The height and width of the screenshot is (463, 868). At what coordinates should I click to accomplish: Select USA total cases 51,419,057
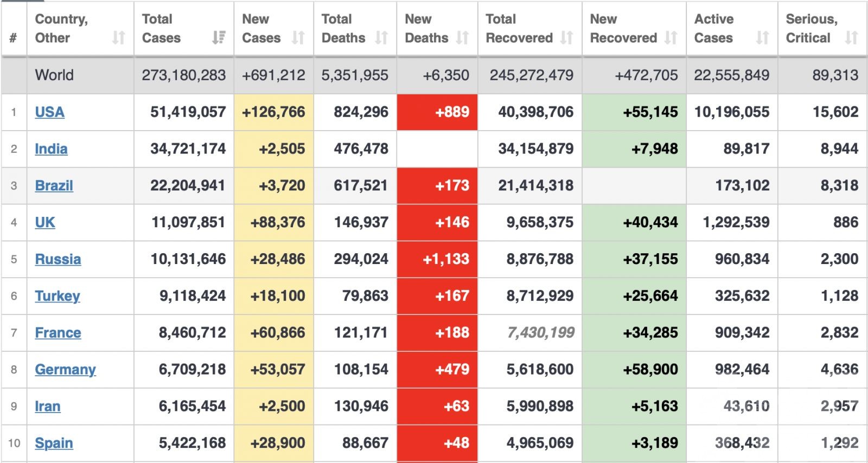pyautogui.click(x=188, y=112)
